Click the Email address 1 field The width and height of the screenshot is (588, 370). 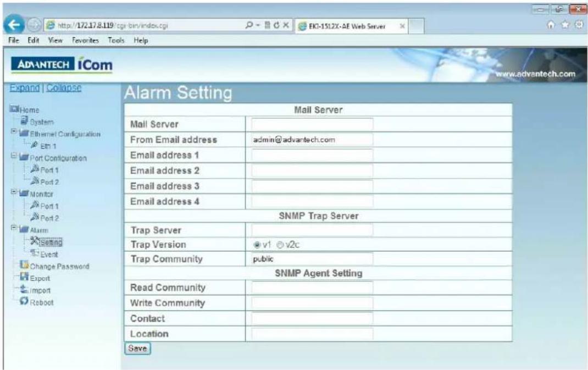coord(312,155)
